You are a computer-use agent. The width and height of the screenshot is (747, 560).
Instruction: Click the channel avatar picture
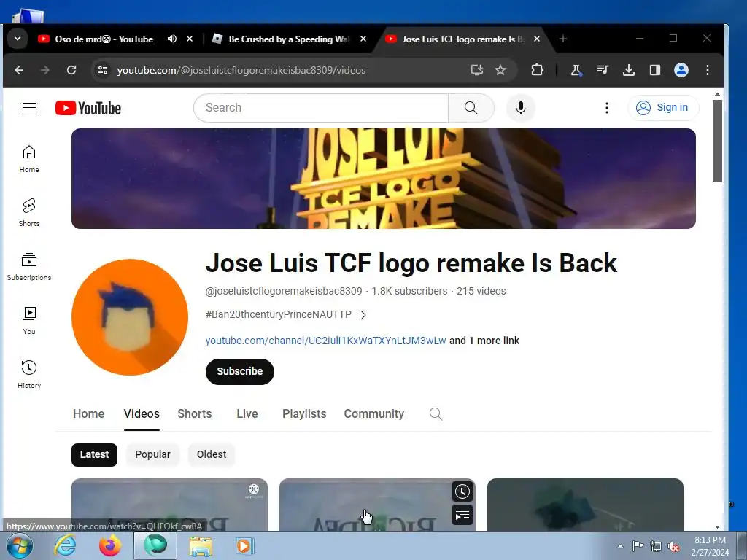click(x=130, y=317)
